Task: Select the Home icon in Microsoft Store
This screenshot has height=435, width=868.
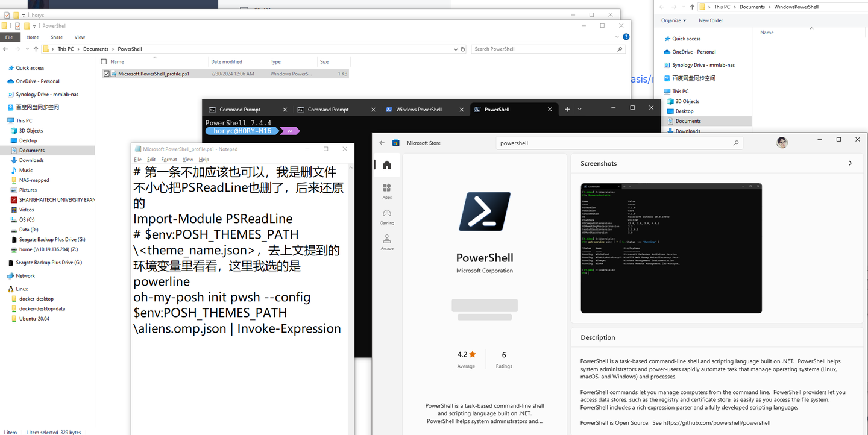Action: click(x=386, y=164)
